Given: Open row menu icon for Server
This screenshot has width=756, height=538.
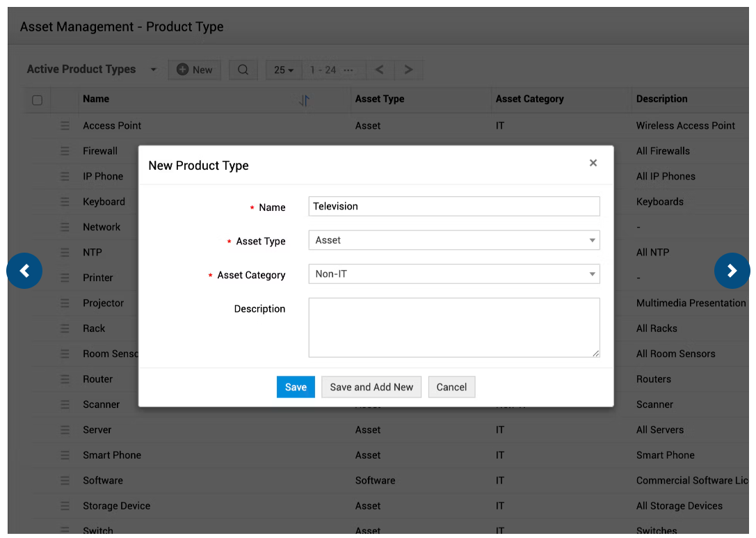Looking at the screenshot, I should coord(65,430).
